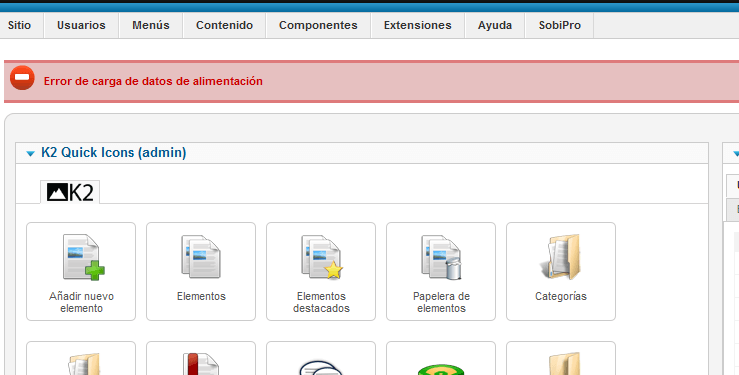This screenshot has width=739, height=375.
Task: Click the green round icon in second row
Action: tap(441, 369)
